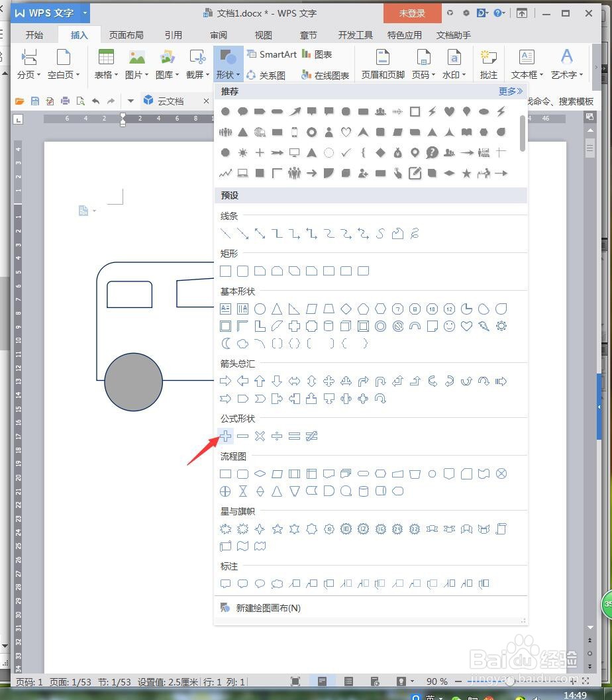
Task: Select the straight line shape
Action: (x=225, y=234)
